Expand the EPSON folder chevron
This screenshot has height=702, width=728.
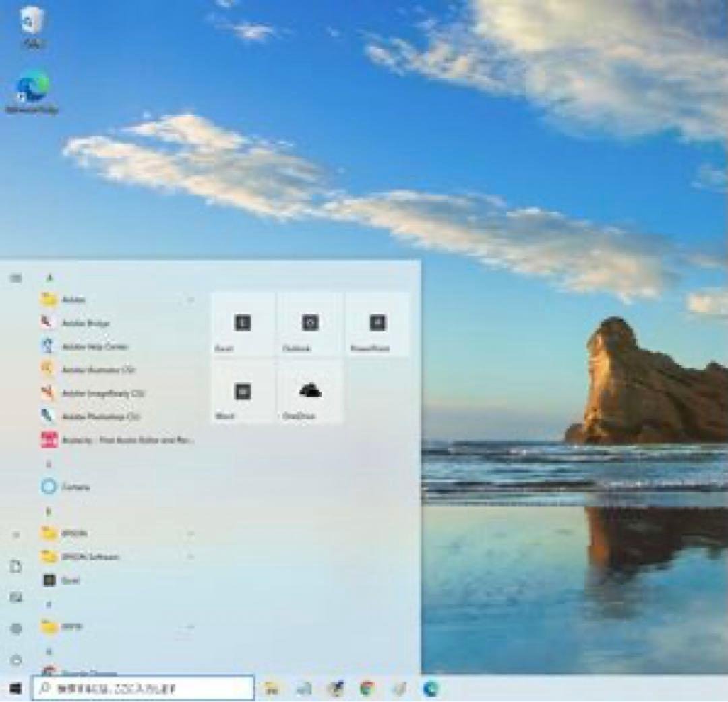(190, 533)
